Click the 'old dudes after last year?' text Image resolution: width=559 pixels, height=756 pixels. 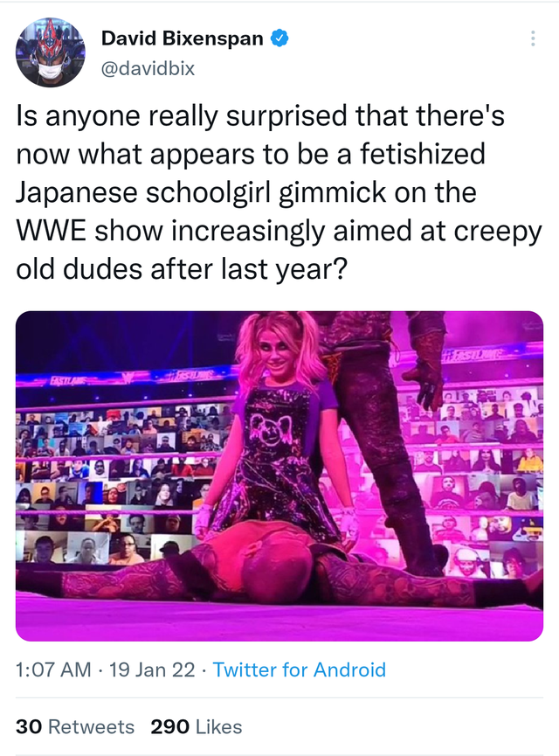pyautogui.click(x=182, y=269)
